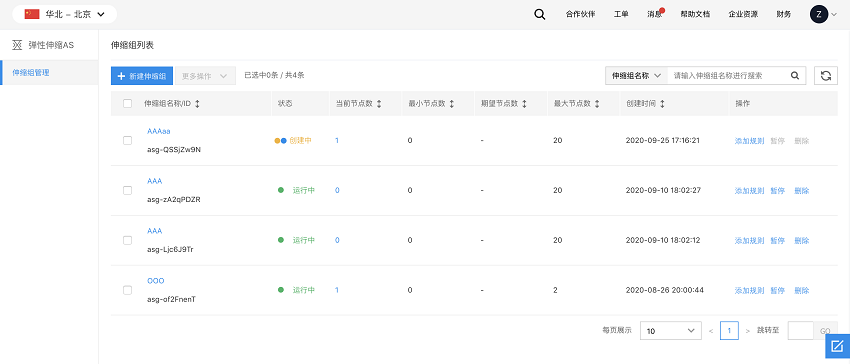The image size is (850, 364).
Task: Sort by 创建时间 column arrows
Action: (662, 104)
